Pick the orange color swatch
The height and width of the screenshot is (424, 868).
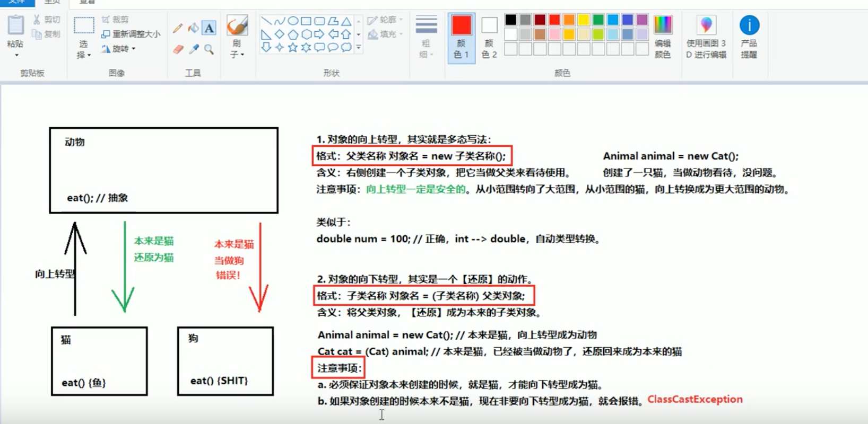tap(569, 20)
